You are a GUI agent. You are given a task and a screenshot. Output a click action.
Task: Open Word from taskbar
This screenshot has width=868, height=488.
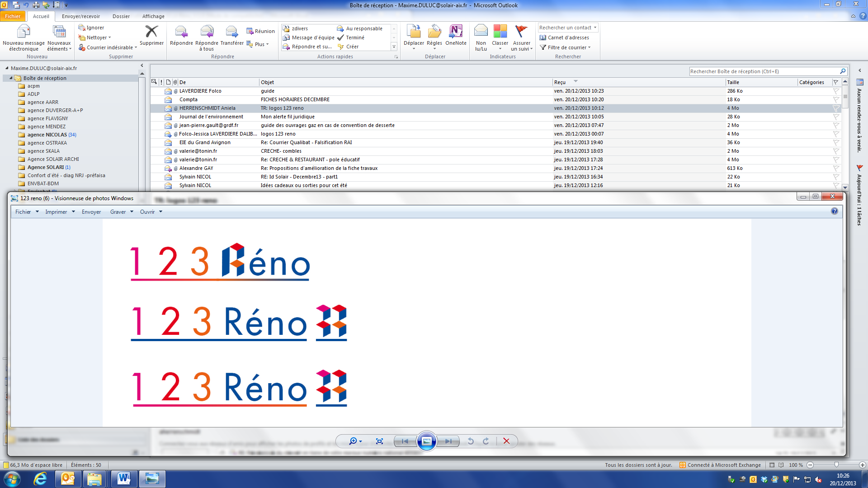point(123,479)
